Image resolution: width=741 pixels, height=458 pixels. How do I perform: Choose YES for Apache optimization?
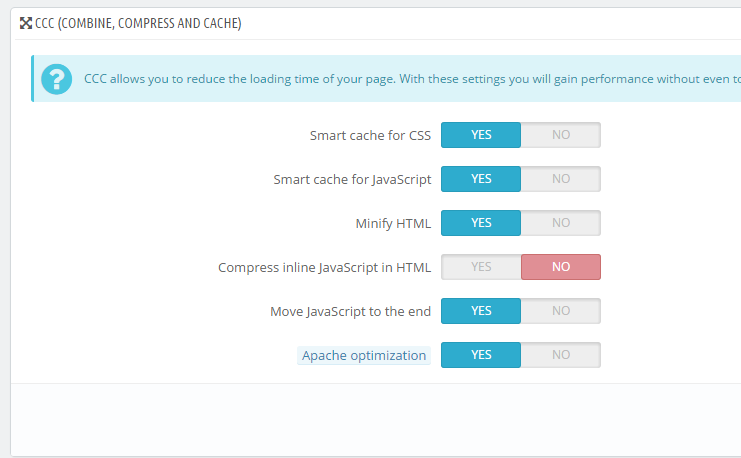coord(481,354)
